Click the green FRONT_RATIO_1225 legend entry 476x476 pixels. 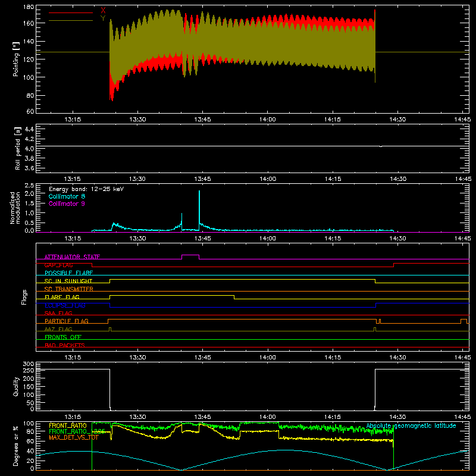tap(77, 431)
